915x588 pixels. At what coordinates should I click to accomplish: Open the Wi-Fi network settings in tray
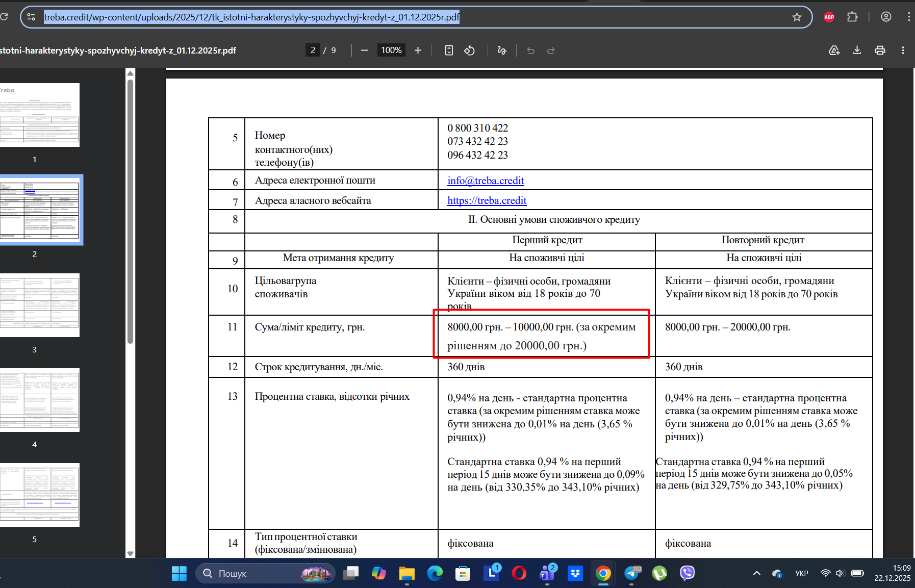click(x=825, y=573)
